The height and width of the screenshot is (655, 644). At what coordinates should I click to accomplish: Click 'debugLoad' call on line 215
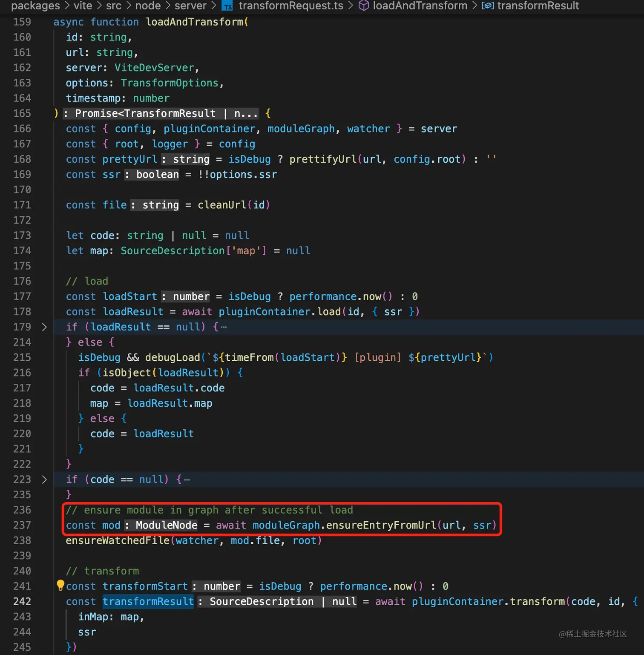[x=172, y=357]
